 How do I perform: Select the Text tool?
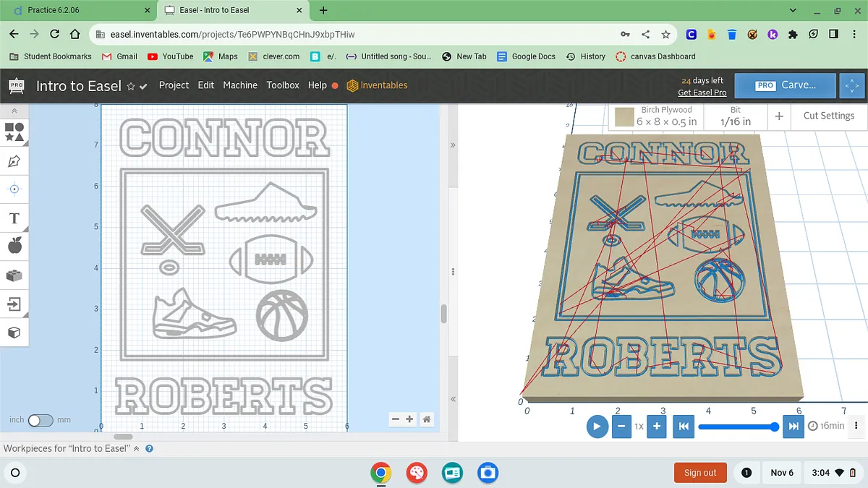[x=14, y=218]
